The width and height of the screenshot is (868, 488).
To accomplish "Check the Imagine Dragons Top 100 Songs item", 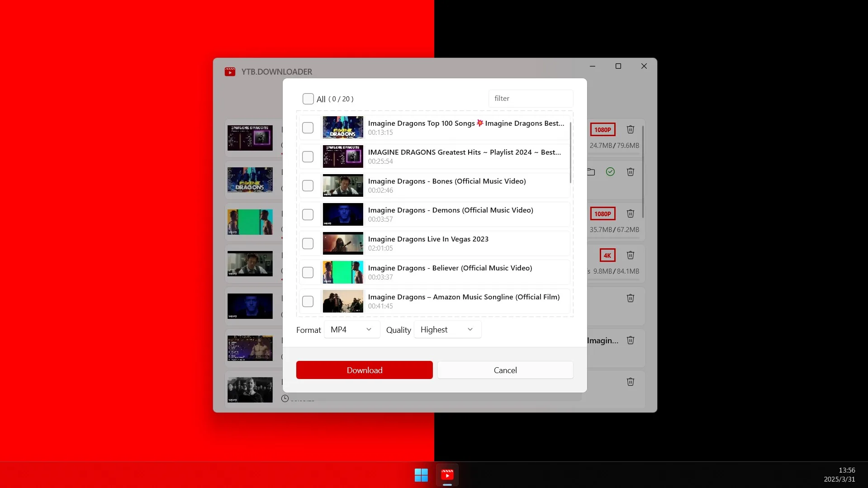I will (x=308, y=128).
